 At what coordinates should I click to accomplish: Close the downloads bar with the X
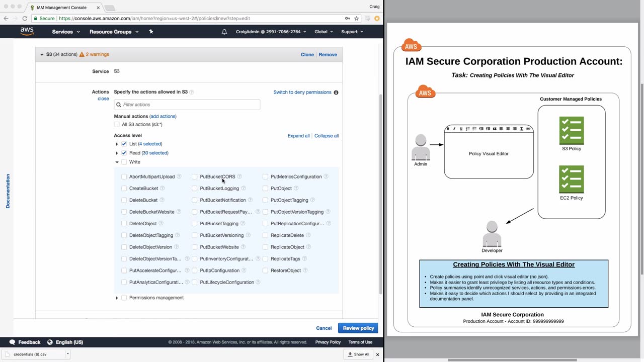[x=377, y=354]
